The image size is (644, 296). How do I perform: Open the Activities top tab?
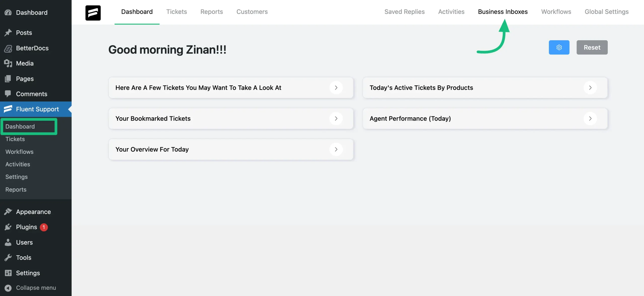451,12
